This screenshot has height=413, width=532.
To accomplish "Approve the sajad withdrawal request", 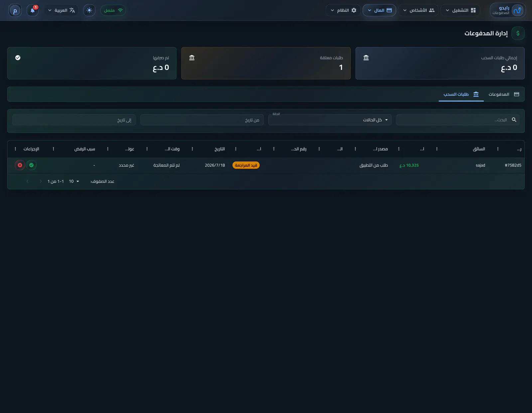I will (x=31, y=165).
